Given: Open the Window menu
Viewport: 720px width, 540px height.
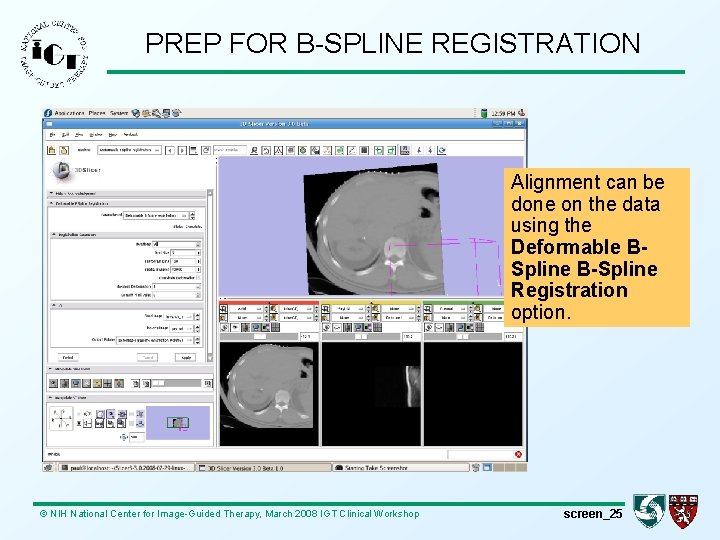Looking at the screenshot, I should 96,135.
